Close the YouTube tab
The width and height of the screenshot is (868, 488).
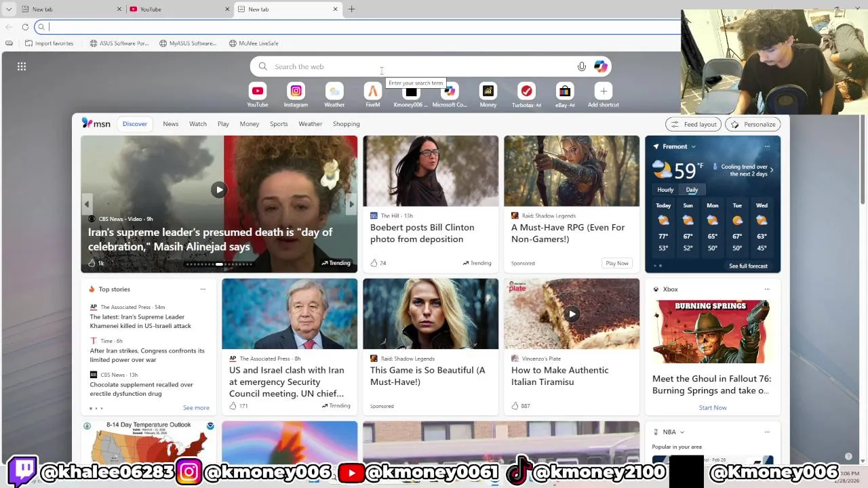227,9
